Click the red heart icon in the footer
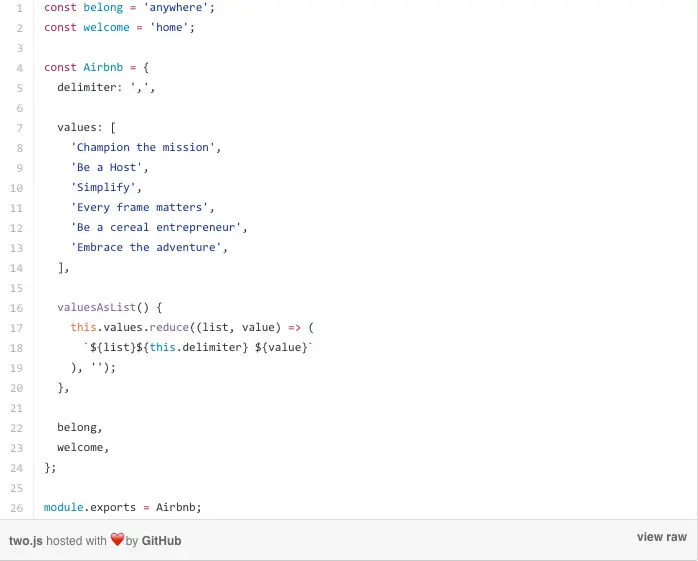Screen dimensions: 698x561 117,539
